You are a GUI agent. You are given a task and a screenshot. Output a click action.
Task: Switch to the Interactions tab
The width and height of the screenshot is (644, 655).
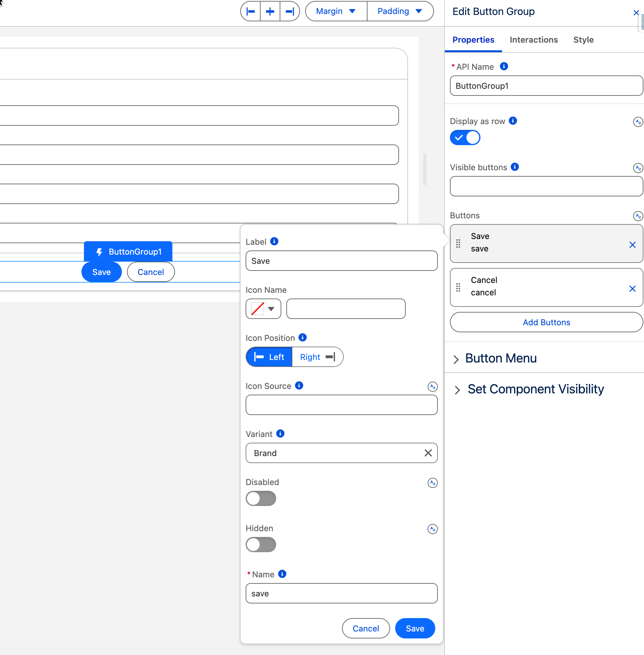(x=533, y=40)
